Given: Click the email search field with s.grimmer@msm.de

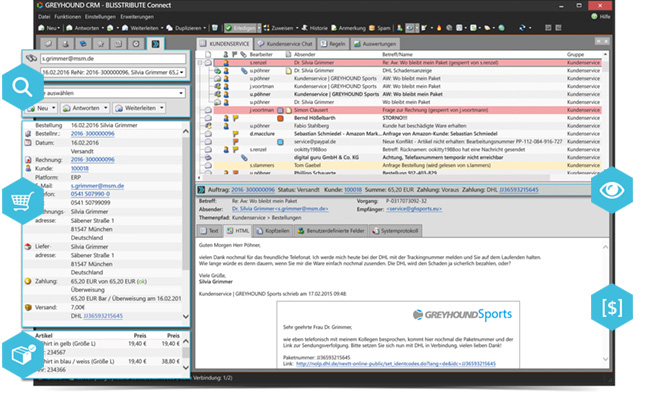Looking at the screenshot, I should pos(113,58).
